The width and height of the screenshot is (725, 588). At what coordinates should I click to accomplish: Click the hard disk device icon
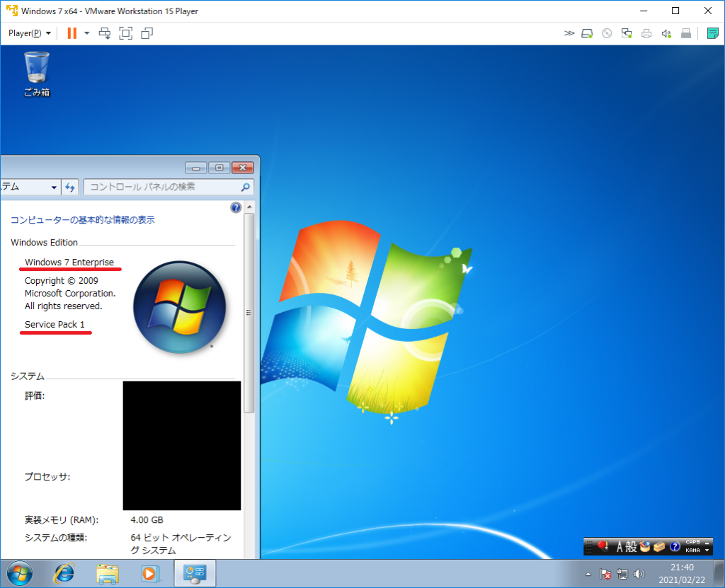coord(587,33)
